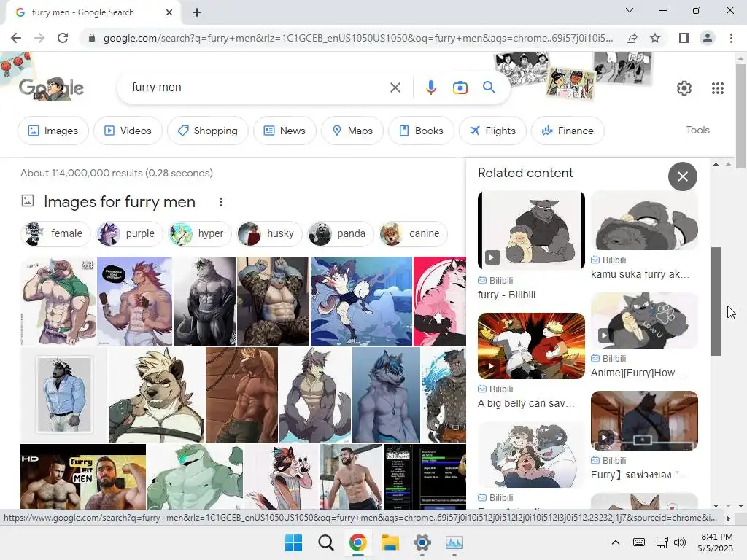Open the Chrome three-dot menu
This screenshot has width=747, height=560.
[731, 38]
